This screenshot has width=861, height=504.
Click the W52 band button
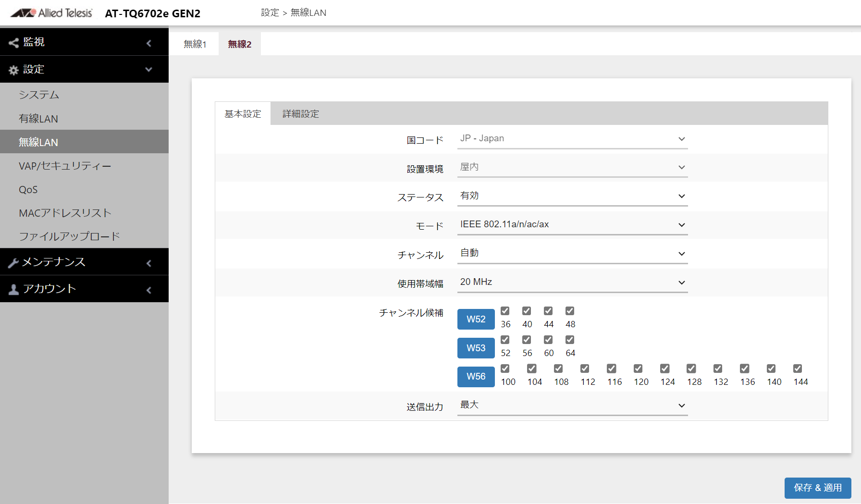click(x=476, y=319)
